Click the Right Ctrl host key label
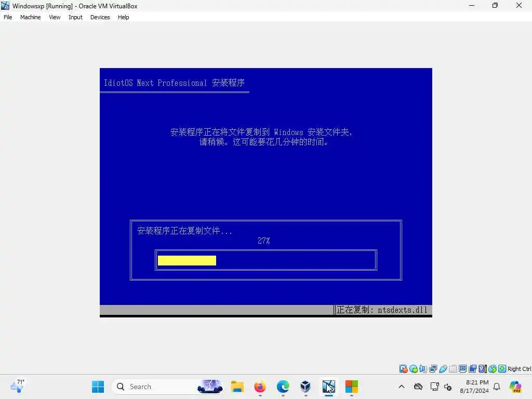The height and width of the screenshot is (399, 532). pyautogui.click(x=519, y=369)
